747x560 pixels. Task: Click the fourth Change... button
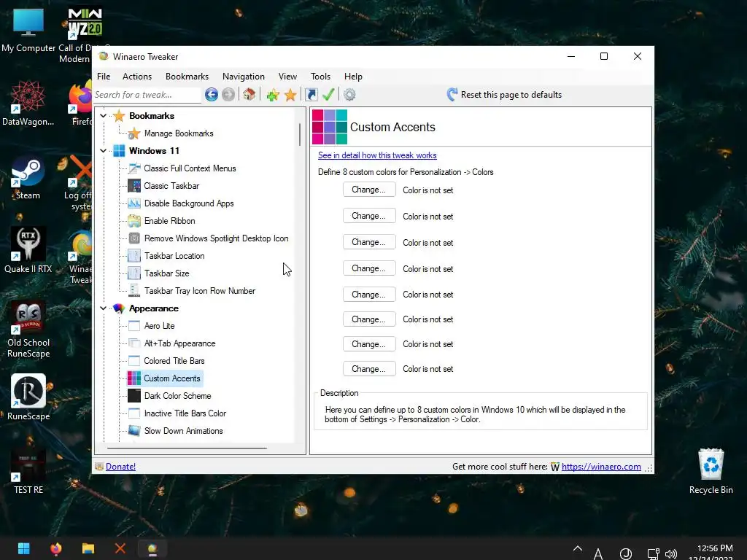(x=369, y=268)
